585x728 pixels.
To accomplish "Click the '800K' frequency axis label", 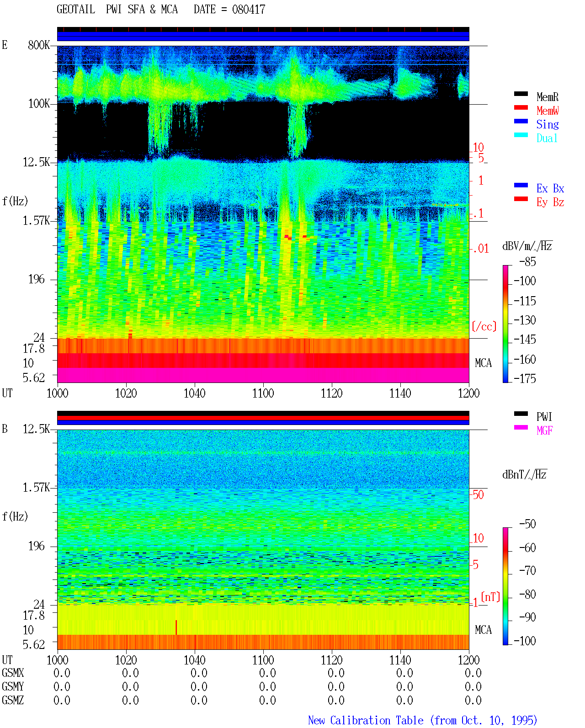I will click(39, 45).
